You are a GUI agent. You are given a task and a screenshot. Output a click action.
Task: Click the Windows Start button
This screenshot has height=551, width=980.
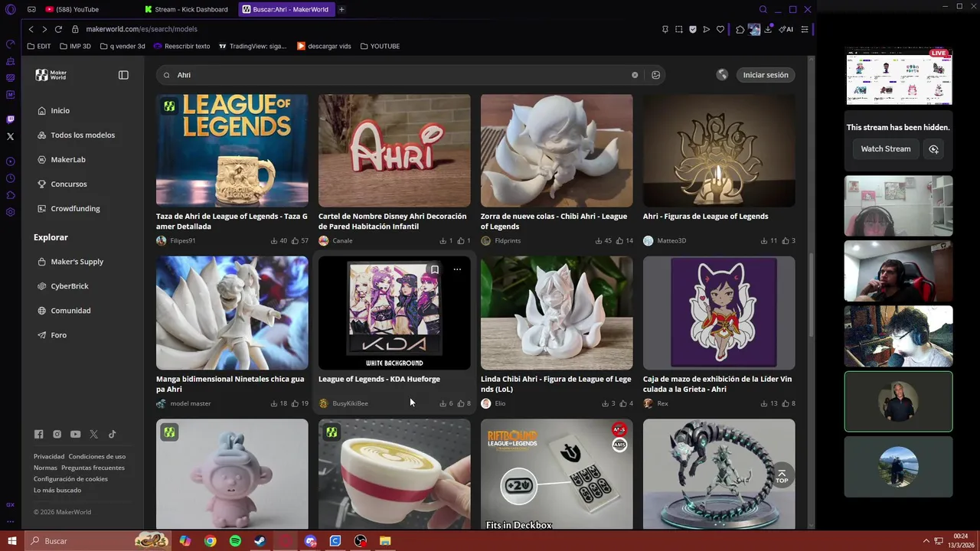(11, 541)
